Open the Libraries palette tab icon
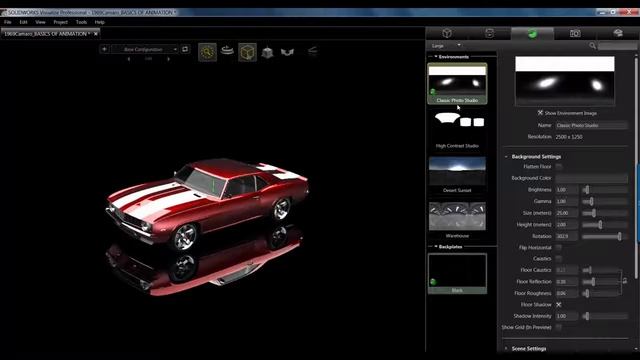The width and height of the screenshot is (640, 360). [x=618, y=33]
